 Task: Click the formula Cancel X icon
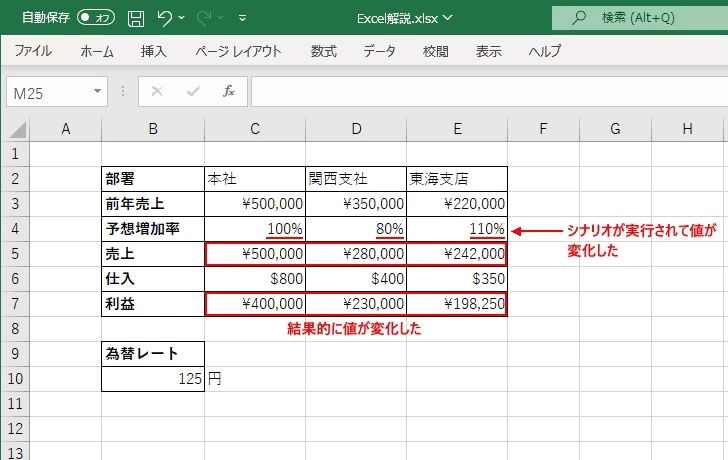157,91
